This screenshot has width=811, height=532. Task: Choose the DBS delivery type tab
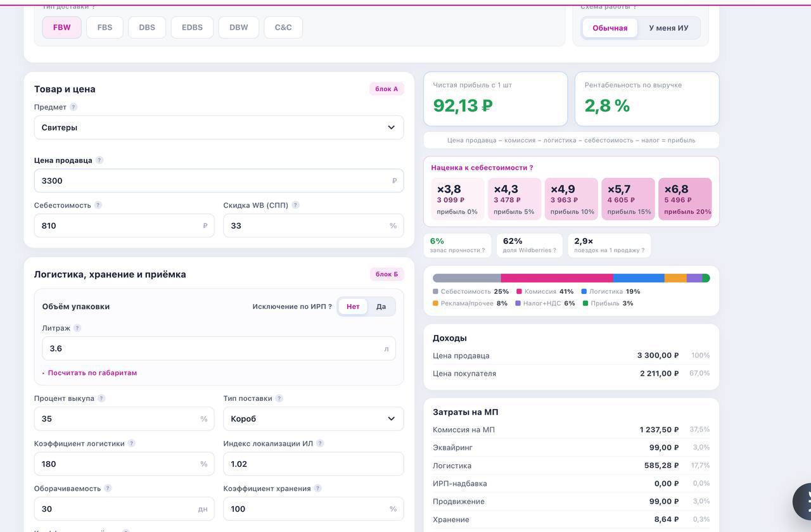[x=147, y=27]
